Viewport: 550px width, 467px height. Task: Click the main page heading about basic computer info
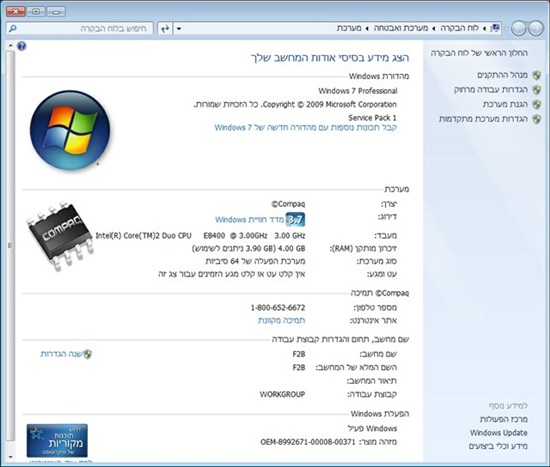tap(330, 58)
